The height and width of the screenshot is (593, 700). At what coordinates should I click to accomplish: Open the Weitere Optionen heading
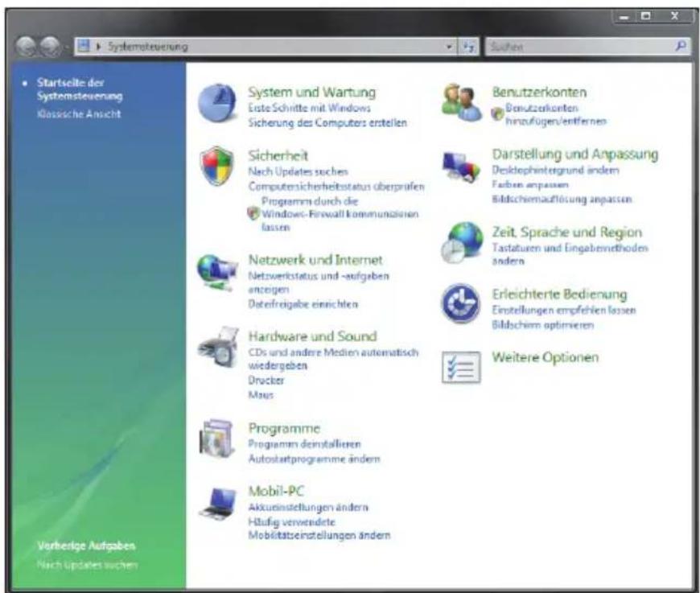coord(545,357)
